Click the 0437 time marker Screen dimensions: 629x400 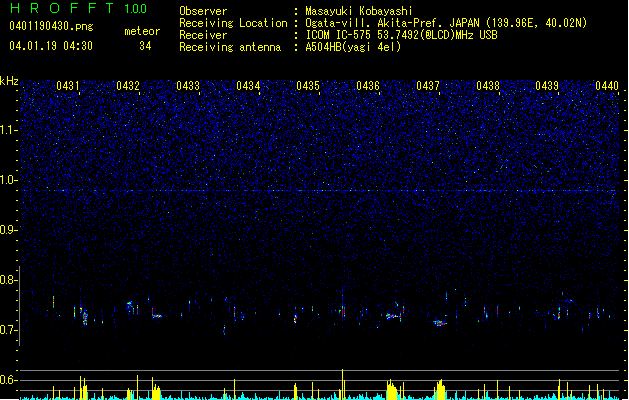coord(428,86)
